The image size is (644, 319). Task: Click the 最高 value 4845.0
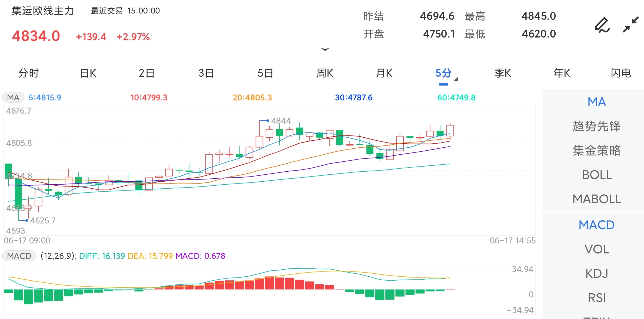539,16
